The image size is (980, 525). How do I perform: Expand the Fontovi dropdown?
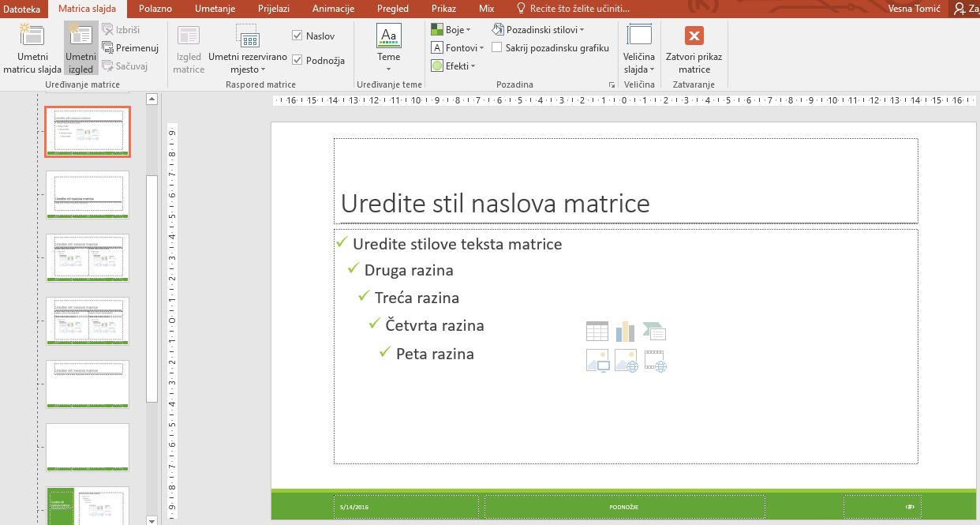[457, 48]
